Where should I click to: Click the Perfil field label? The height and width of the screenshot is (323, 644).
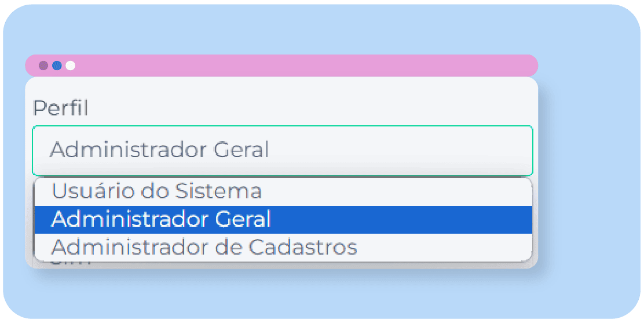tap(60, 108)
